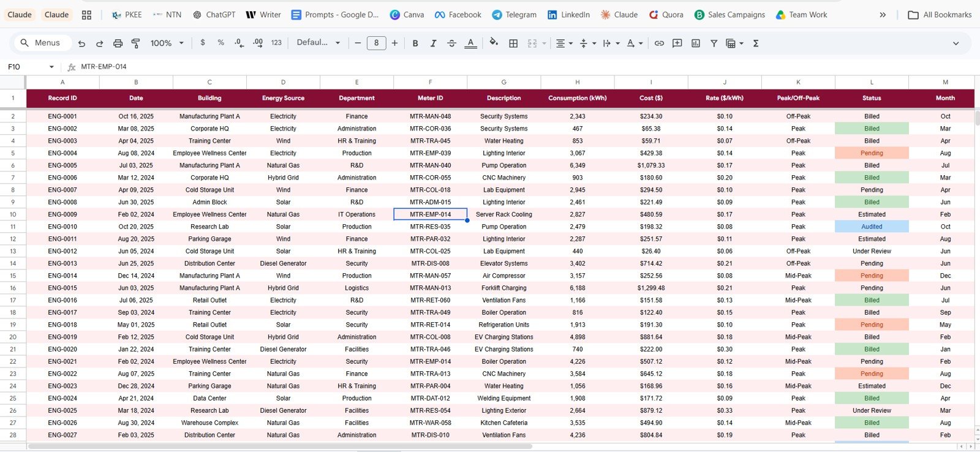Screen dimensions: 980x452
Task: Select the Audited status cell
Action: point(872,227)
